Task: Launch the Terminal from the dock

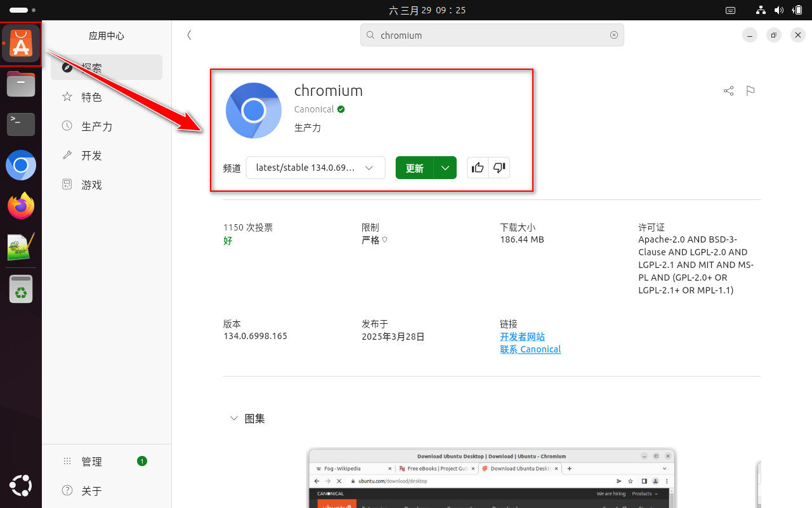Action: [21, 123]
